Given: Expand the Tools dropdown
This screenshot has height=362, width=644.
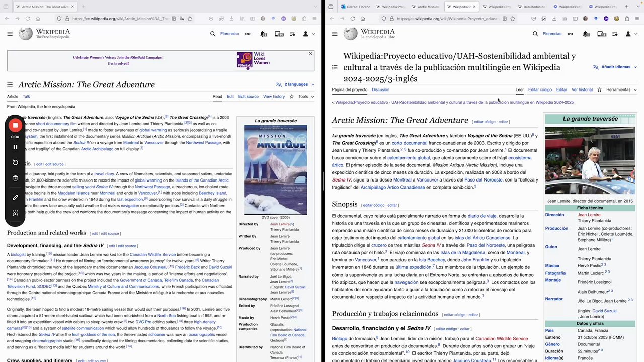Looking at the screenshot, I should click(306, 96).
